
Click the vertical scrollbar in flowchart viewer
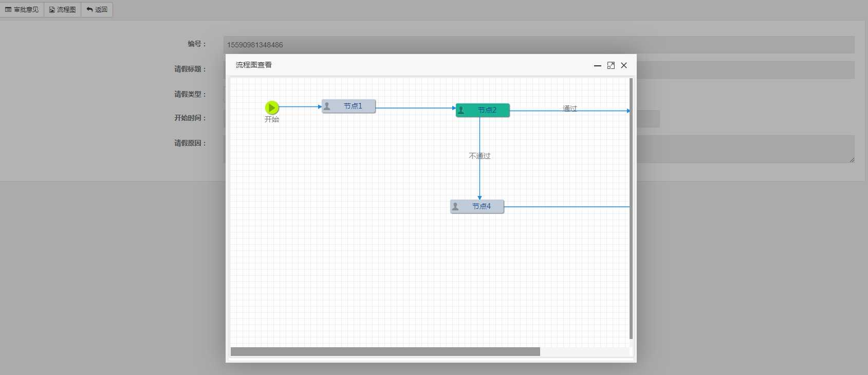[631, 208]
